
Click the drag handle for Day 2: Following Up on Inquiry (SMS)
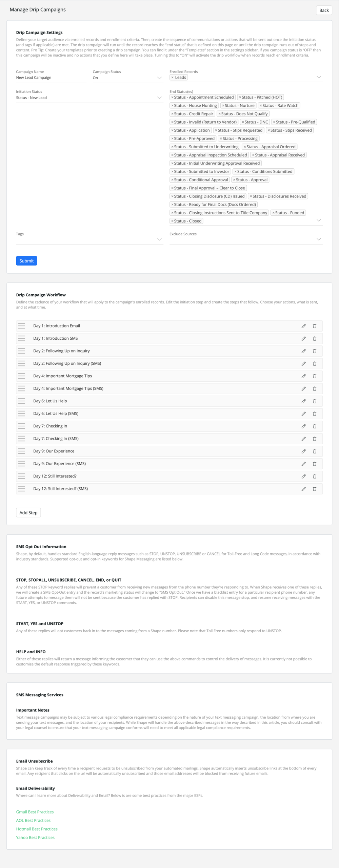22,363
